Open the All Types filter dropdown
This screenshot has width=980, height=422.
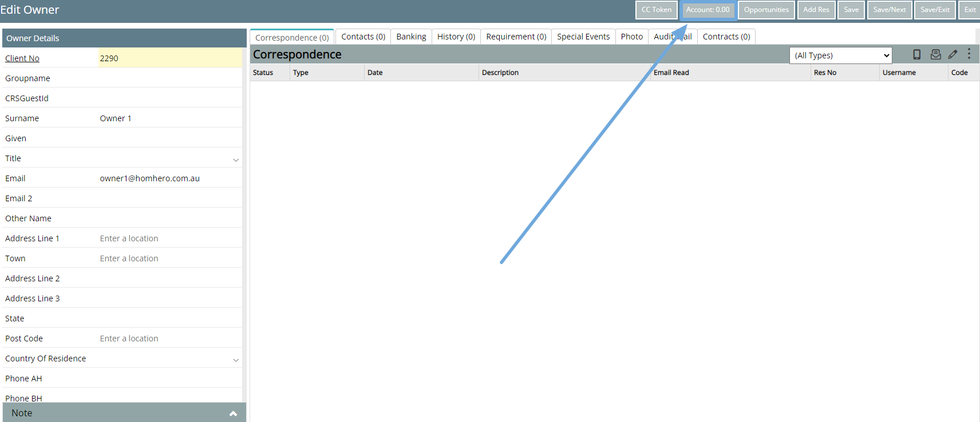(x=840, y=55)
